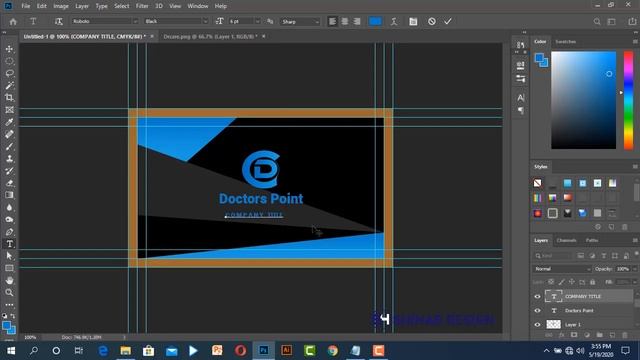This screenshot has height=360, width=640.
Task: Select the Lasso tool
Action: (9, 73)
